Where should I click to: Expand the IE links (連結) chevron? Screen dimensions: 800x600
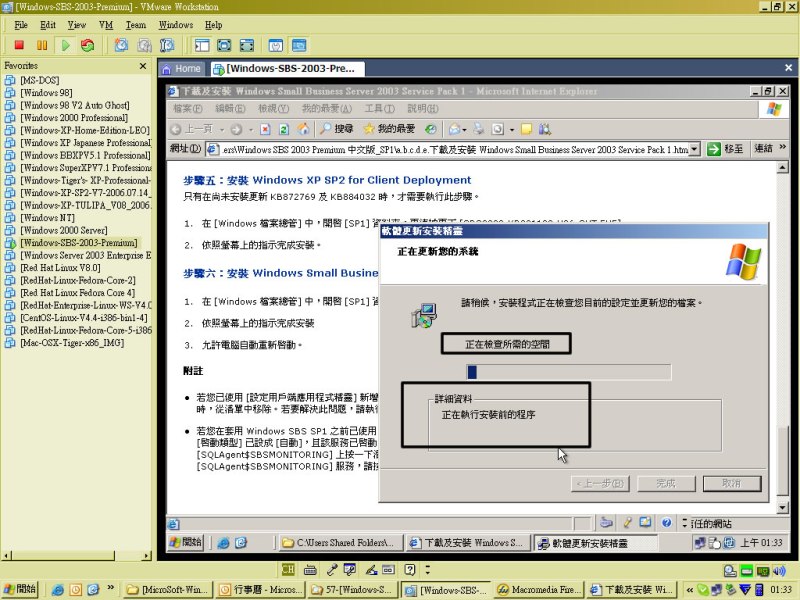783,147
